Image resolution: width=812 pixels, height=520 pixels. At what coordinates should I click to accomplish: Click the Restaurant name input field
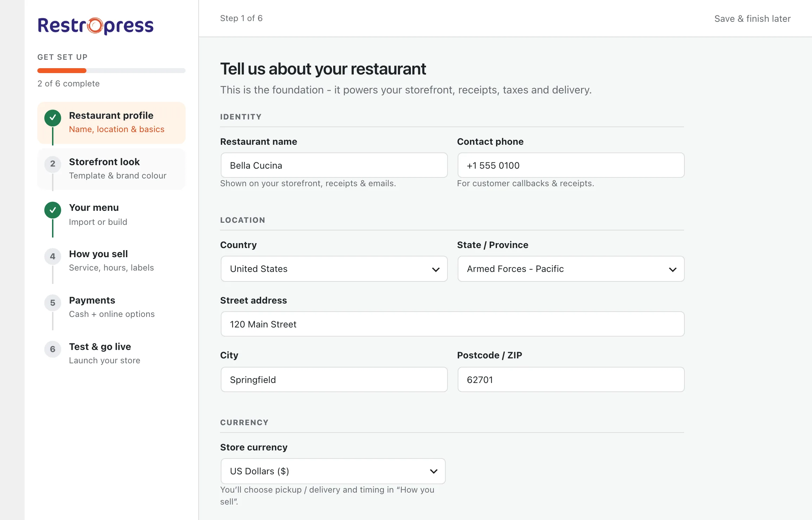pos(334,165)
